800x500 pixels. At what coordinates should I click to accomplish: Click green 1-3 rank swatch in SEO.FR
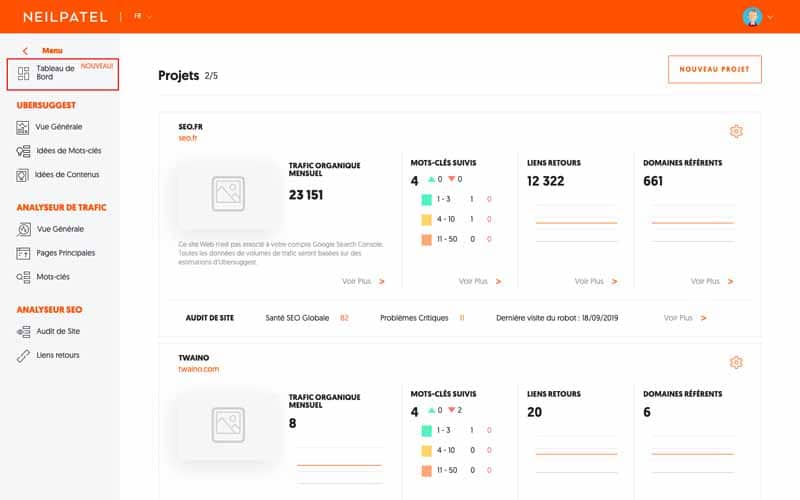[427, 199]
